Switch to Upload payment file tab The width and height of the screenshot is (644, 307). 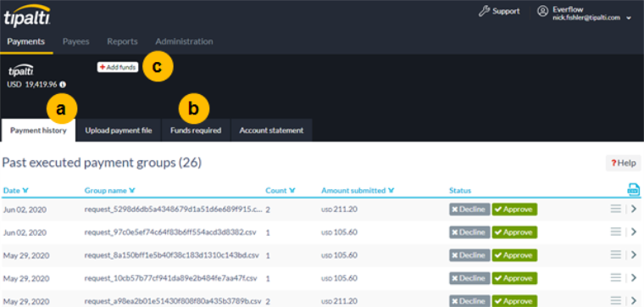pyautogui.click(x=119, y=131)
